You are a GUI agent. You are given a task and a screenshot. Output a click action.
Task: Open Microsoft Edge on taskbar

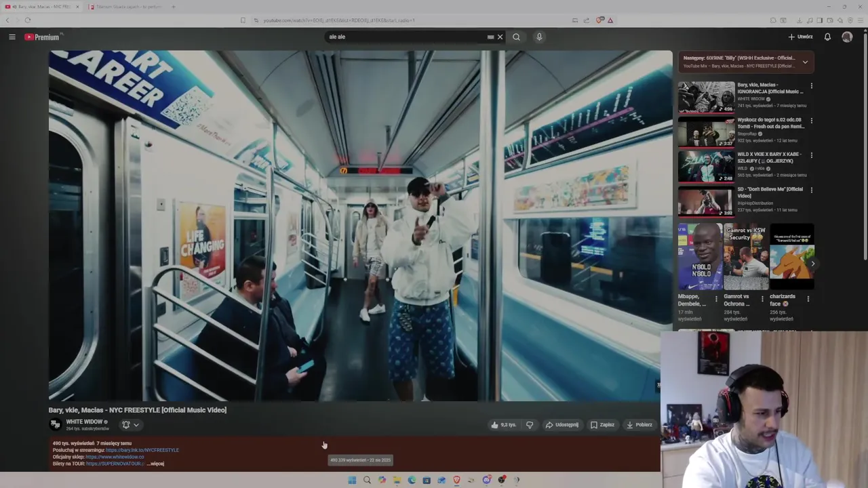tap(412, 480)
